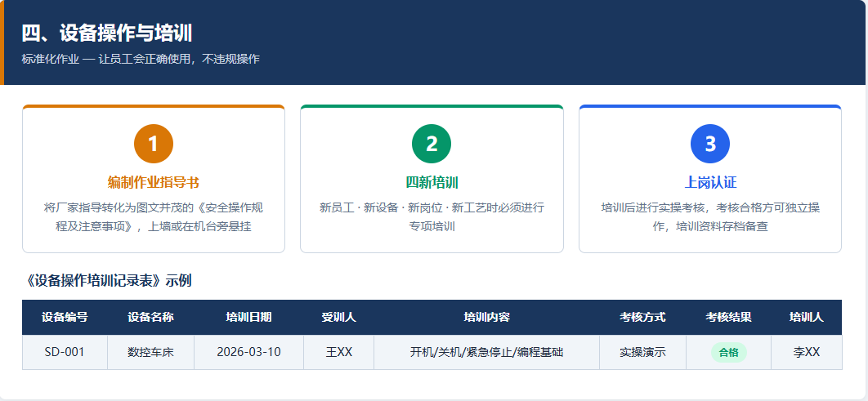Click the 四、设备操作与培训 heading
This screenshot has width=868, height=401.
click(107, 33)
